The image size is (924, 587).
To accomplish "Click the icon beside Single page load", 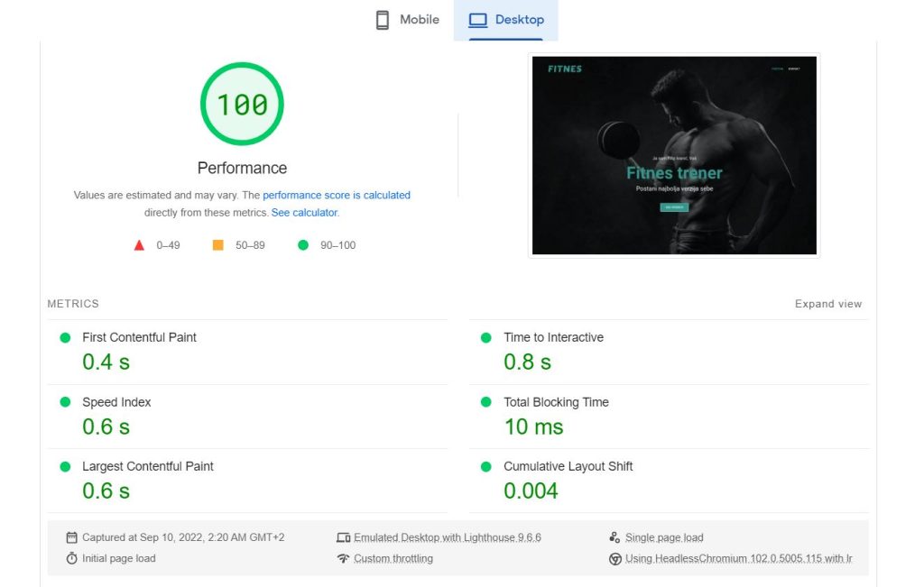I will pyautogui.click(x=615, y=537).
